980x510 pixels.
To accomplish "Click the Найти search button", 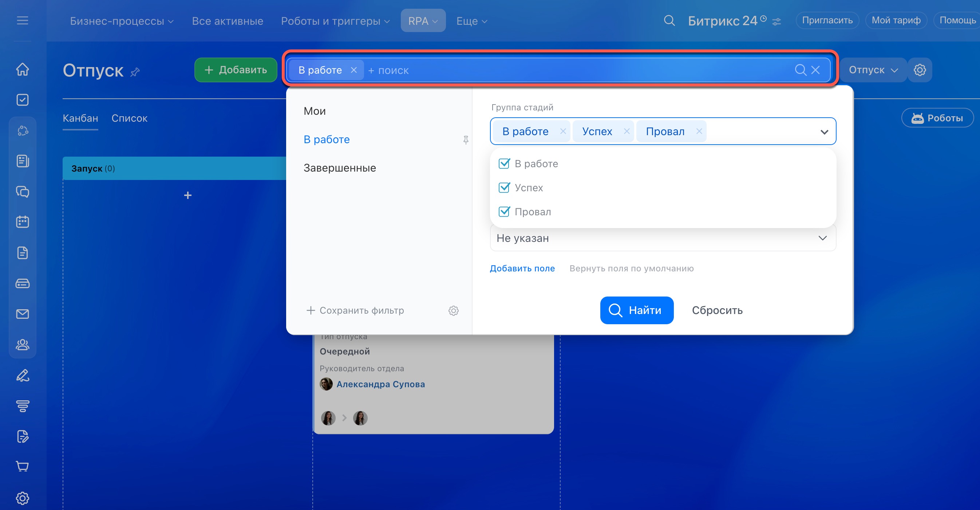I will (x=636, y=310).
